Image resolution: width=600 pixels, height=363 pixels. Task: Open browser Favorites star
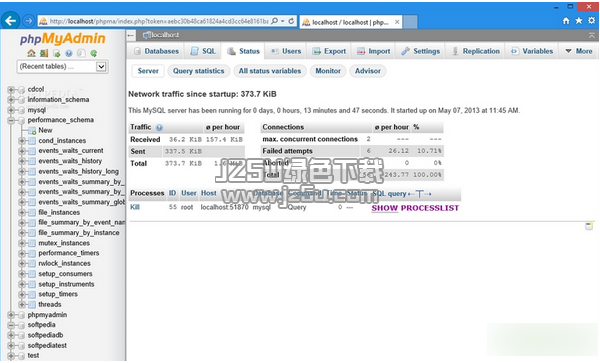[x=579, y=21]
